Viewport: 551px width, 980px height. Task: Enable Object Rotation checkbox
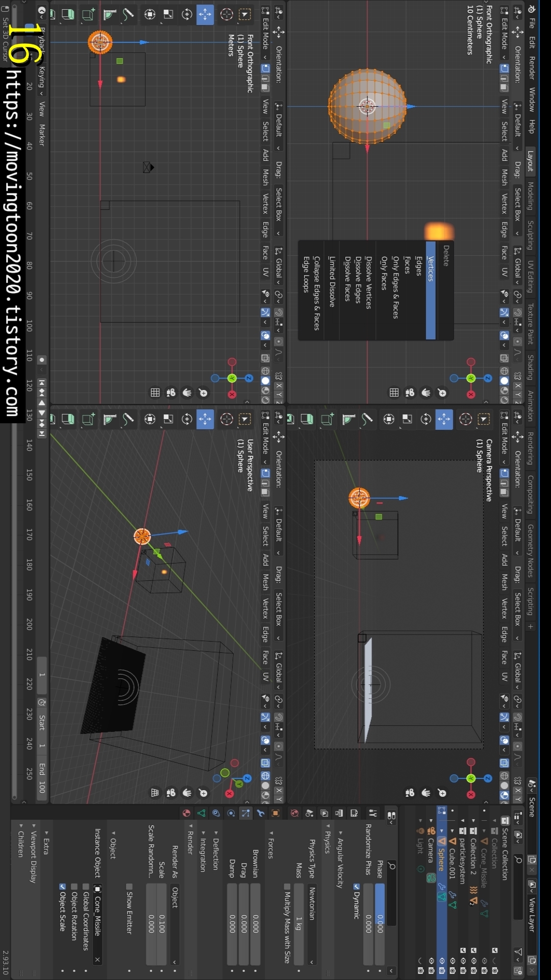click(74, 887)
